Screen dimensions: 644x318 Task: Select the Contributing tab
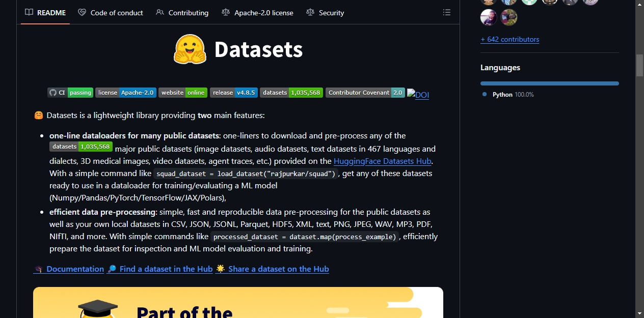click(x=182, y=12)
